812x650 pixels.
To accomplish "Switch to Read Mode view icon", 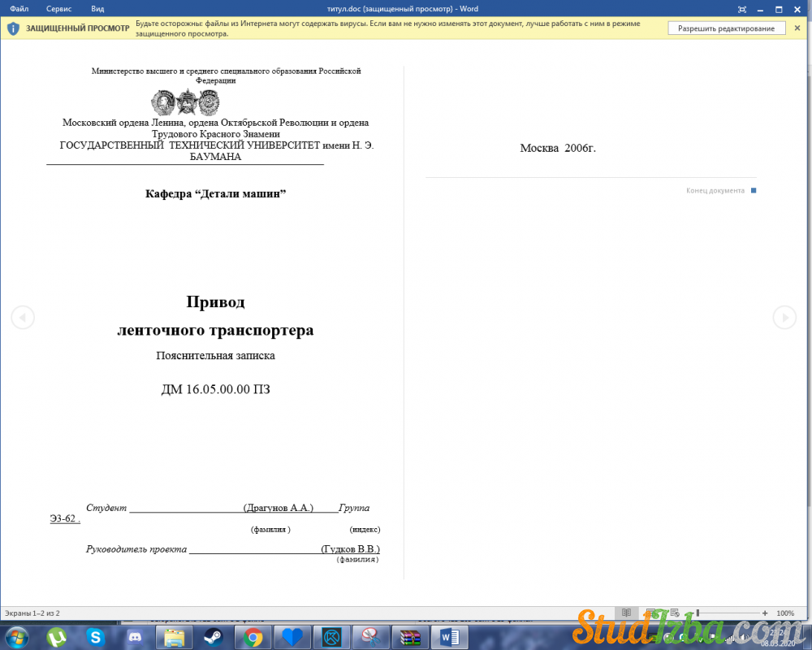I will coord(626,613).
